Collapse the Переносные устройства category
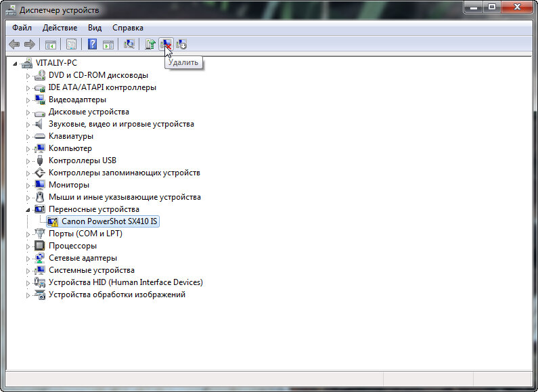The width and height of the screenshot is (538, 392). (x=28, y=210)
